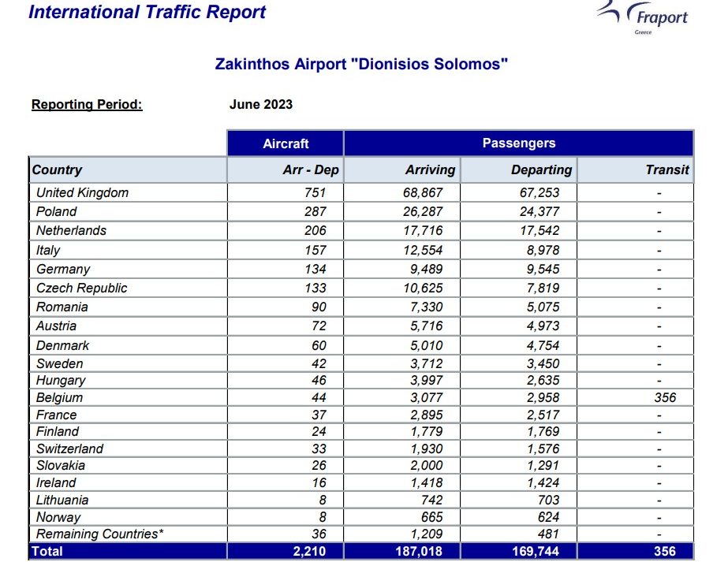The height and width of the screenshot is (562, 728).
Task: Click Belgium arriving value 3,077
Action: click(x=427, y=398)
